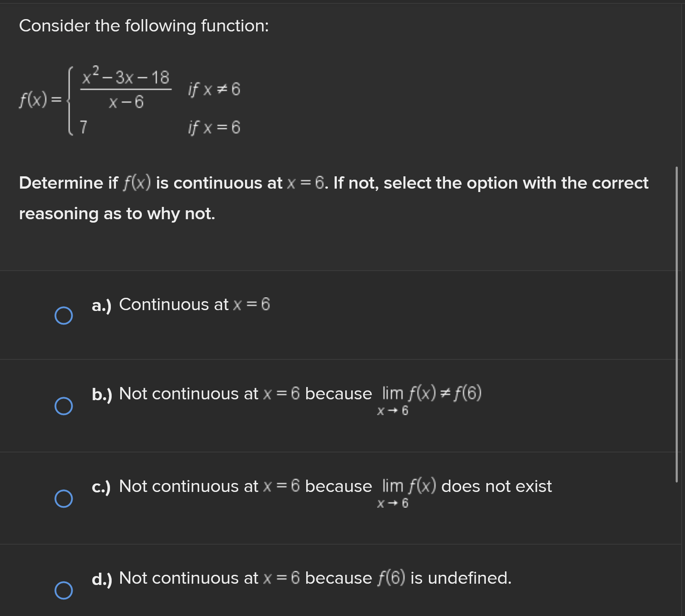This screenshot has height=616, width=685.
Task: Click 'reasoning as to why not.' text line
Action: (117, 214)
